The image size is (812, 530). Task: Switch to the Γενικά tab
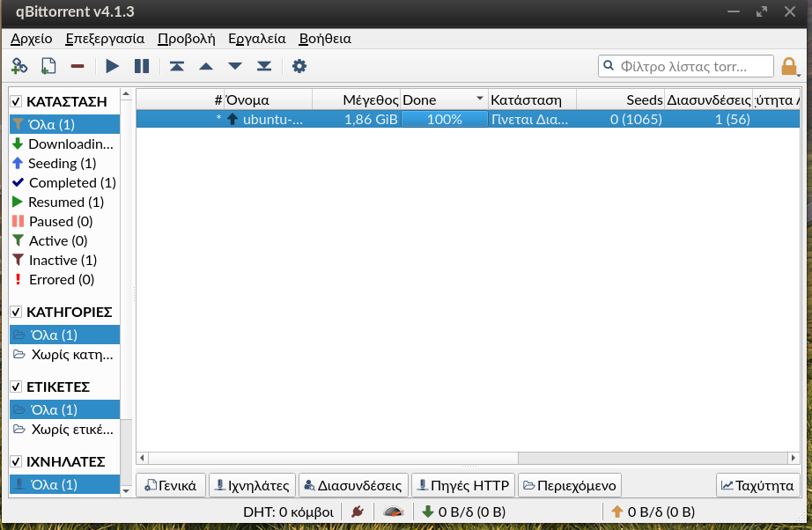(x=171, y=485)
